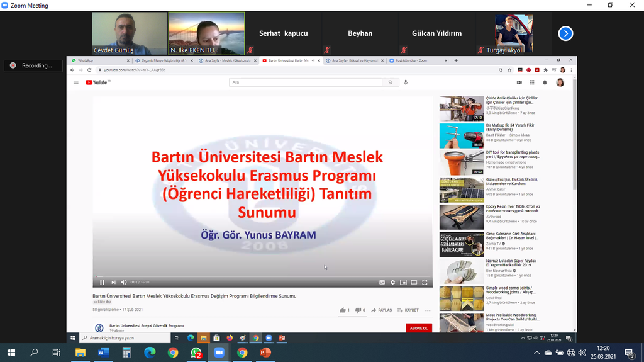Click the YouTube search magnifier button

pos(390,82)
